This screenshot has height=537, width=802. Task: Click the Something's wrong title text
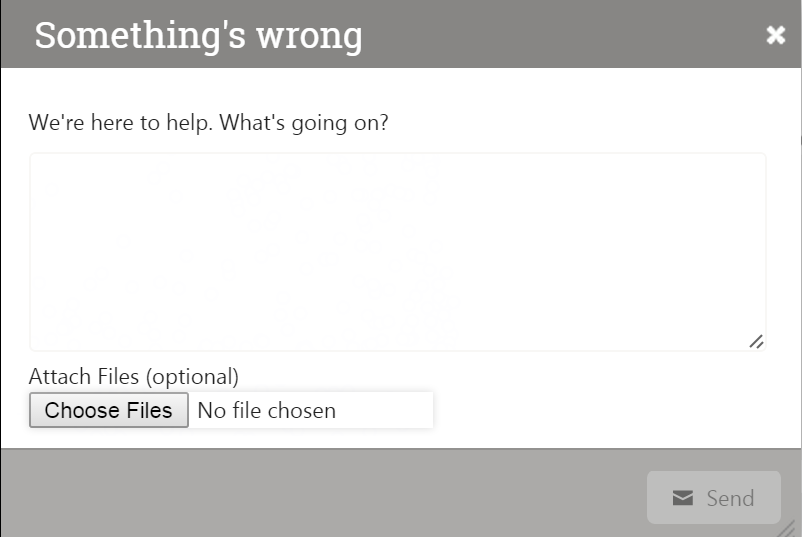(x=198, y=36)
